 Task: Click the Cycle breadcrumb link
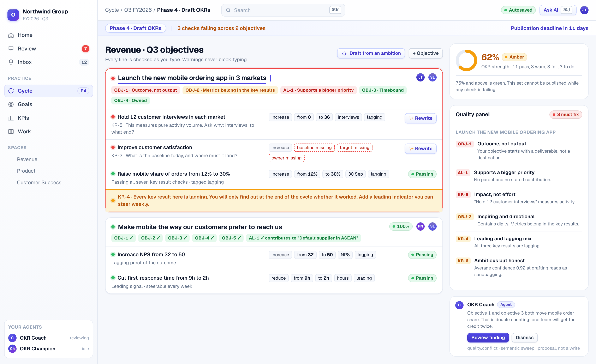point(112,10)
